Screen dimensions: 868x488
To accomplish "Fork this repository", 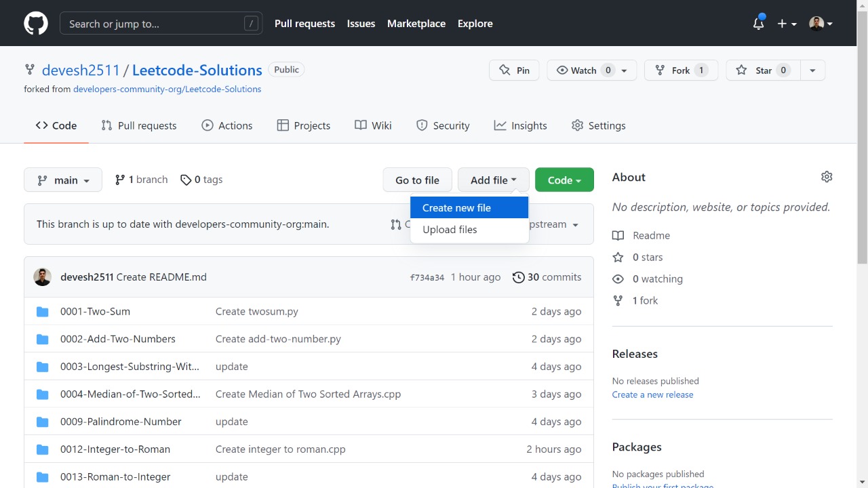I will pos(681,70).
